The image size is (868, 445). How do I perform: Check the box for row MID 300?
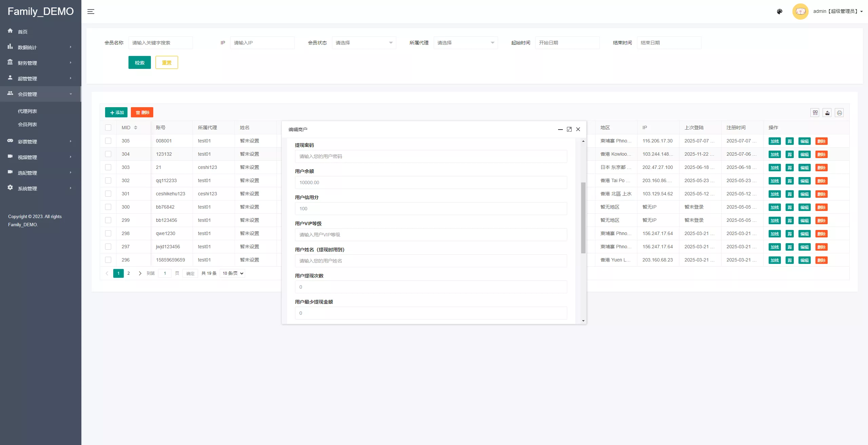pyautogui.click(x=108, y=207)
